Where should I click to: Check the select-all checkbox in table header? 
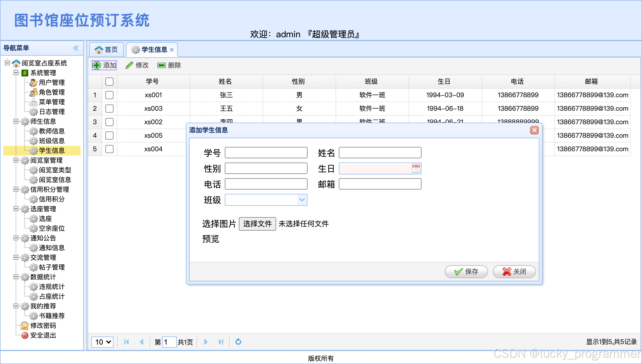click(x=109, y=81)
